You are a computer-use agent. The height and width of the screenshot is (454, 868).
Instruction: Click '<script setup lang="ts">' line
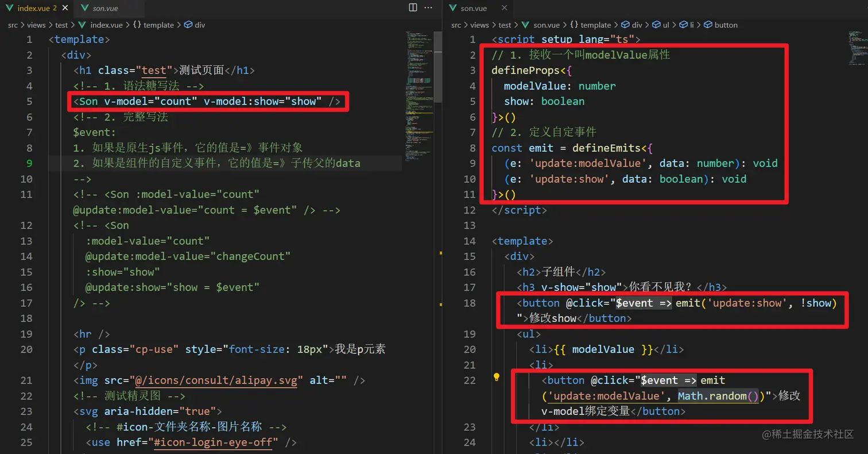tap(567, 39)
